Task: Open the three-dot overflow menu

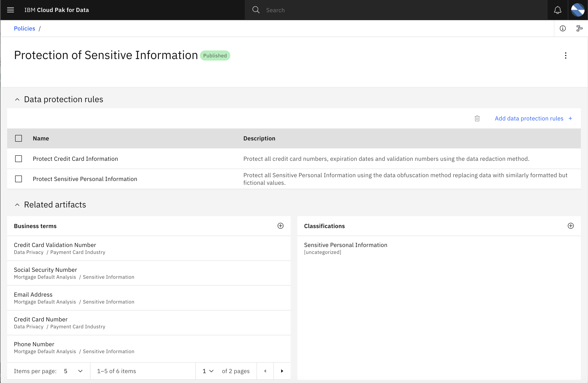Action: tap(566, 55)
